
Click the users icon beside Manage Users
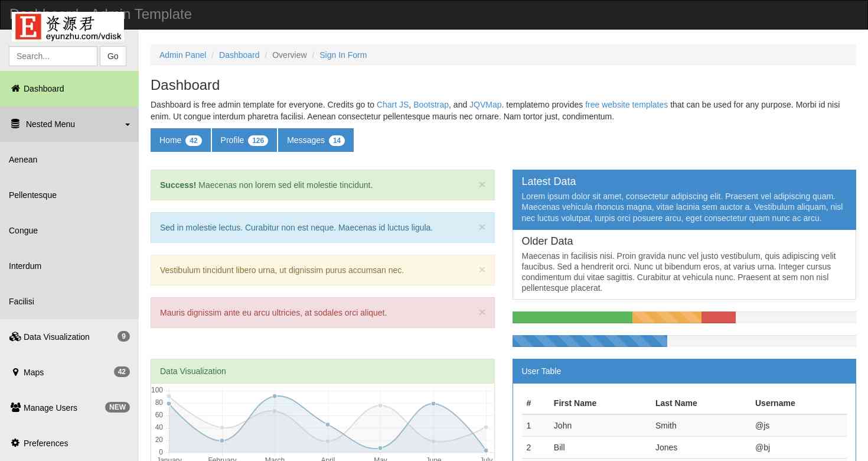(x=16, y=408)
